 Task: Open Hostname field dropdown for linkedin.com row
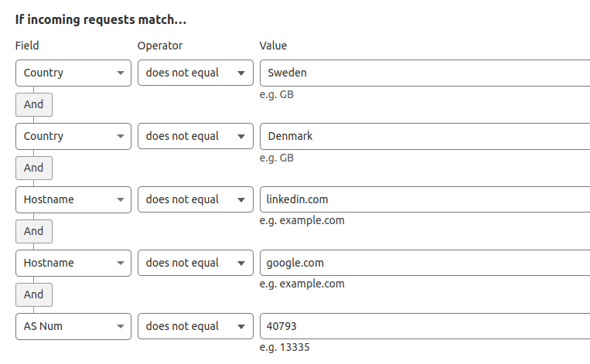(x=73, y=199)
